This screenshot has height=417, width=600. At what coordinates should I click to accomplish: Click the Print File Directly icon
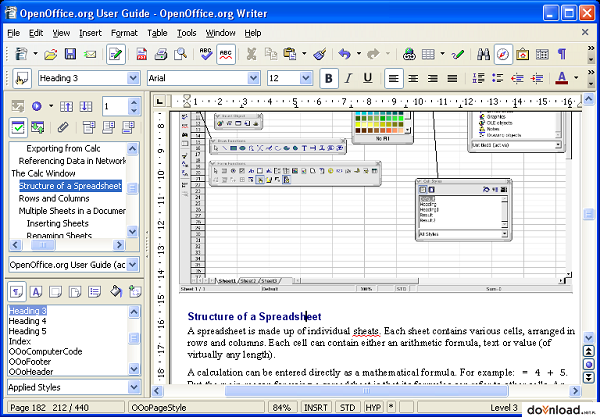[x=161, y=54]
